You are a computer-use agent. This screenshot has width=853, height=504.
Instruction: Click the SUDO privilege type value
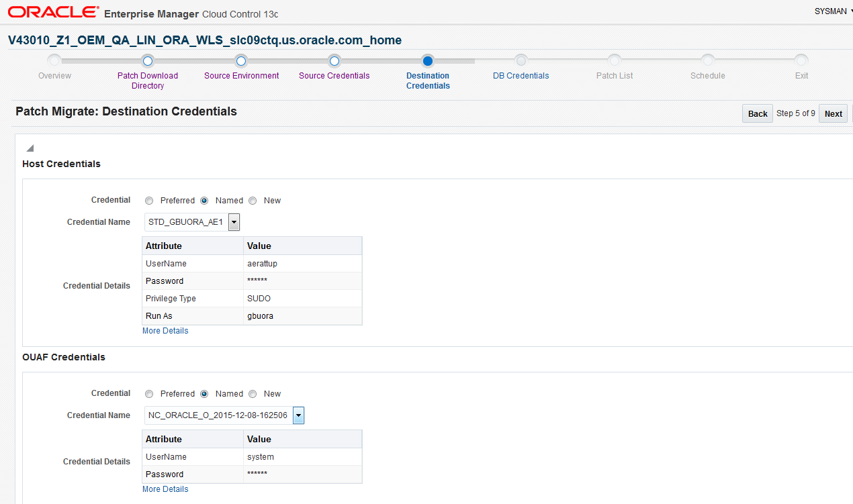pyautogui.click(x=259, y=299)
